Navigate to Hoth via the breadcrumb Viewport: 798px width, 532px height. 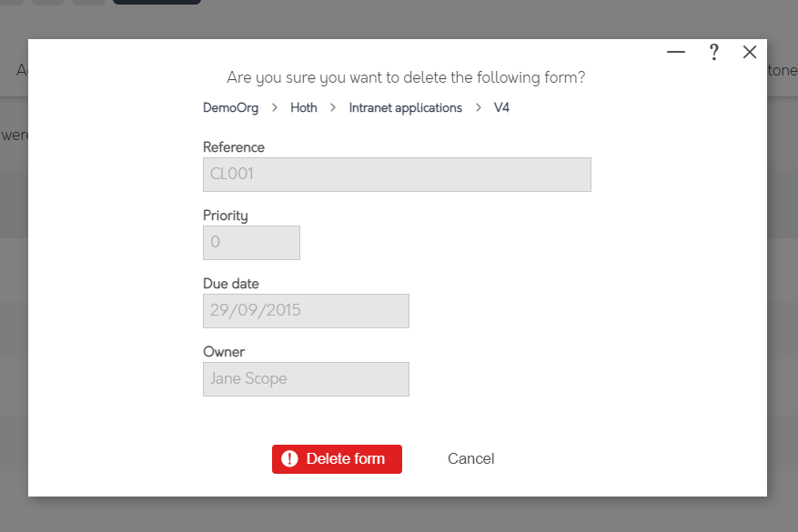click(x=303, y=107)
